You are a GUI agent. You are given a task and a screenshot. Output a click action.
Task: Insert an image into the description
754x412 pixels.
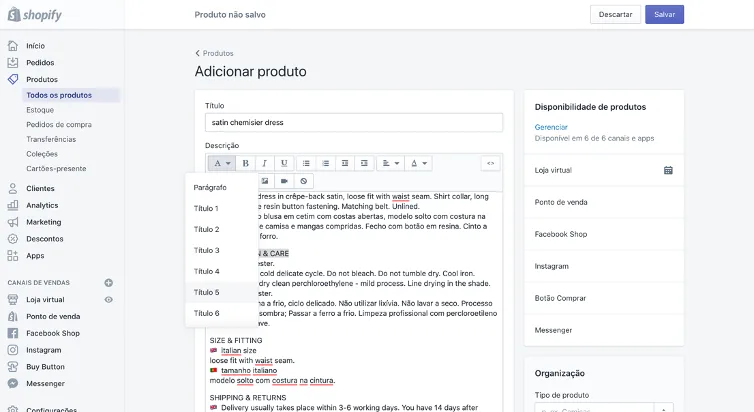pyautogui.click(x=265, y=181)
